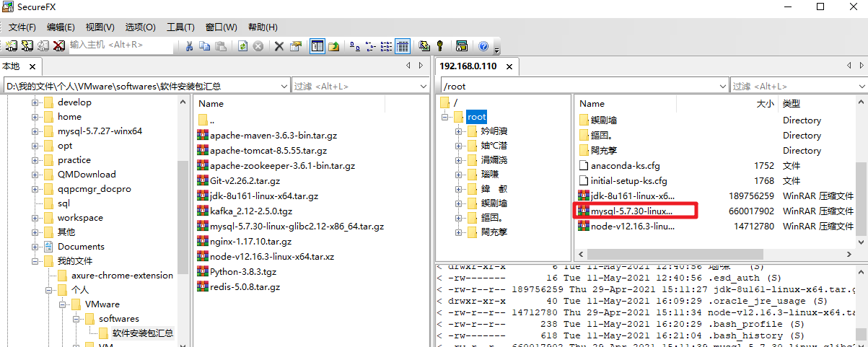Close the 192.168.0.110 tab

coord(509,66)
